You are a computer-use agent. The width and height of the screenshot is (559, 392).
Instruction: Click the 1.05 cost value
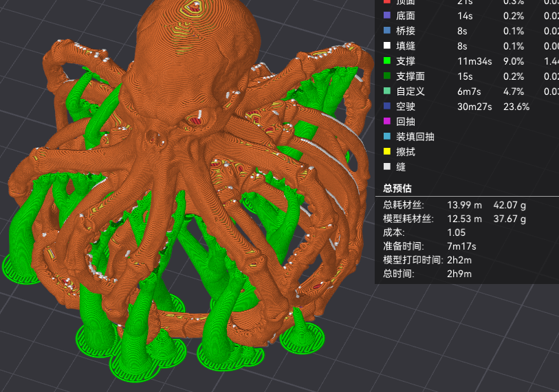click(x=457, y=232)
